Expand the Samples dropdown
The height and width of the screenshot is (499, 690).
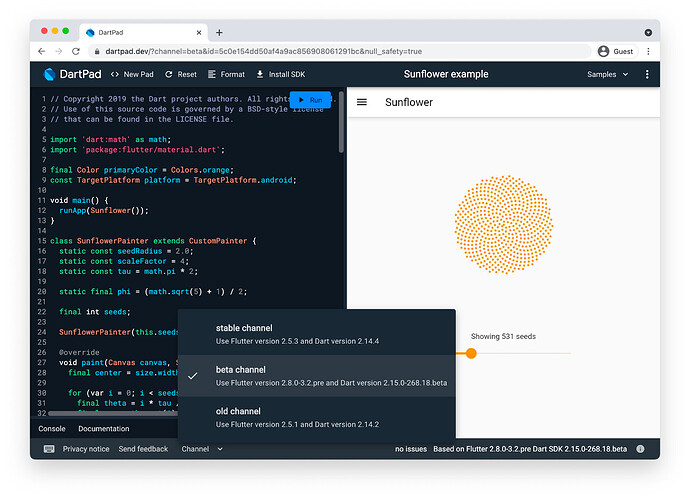pos(608,74)
